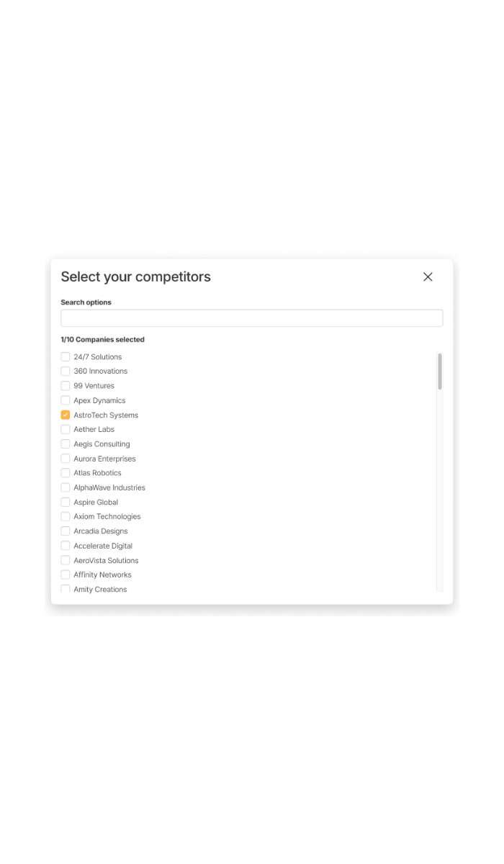Toggle the Aurora Enterprises checkbox
504x864 pixels.
point(66,459)
